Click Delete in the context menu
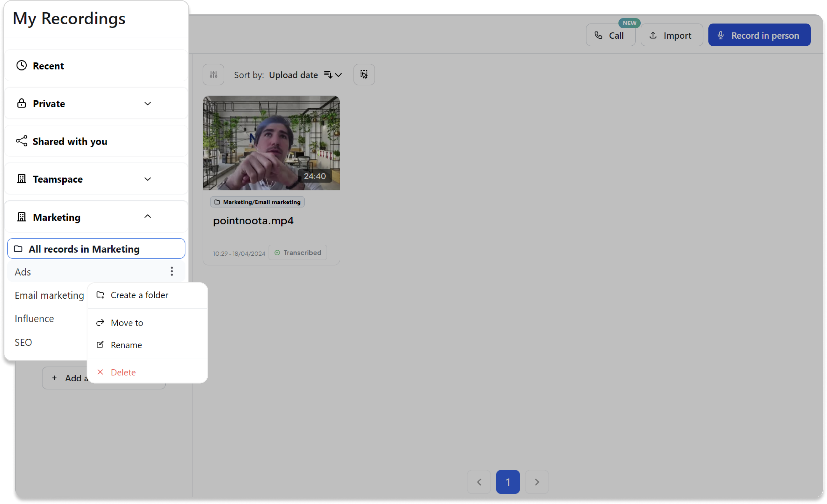The width and height of the screenshot is (827, 504). pos(123,372)
